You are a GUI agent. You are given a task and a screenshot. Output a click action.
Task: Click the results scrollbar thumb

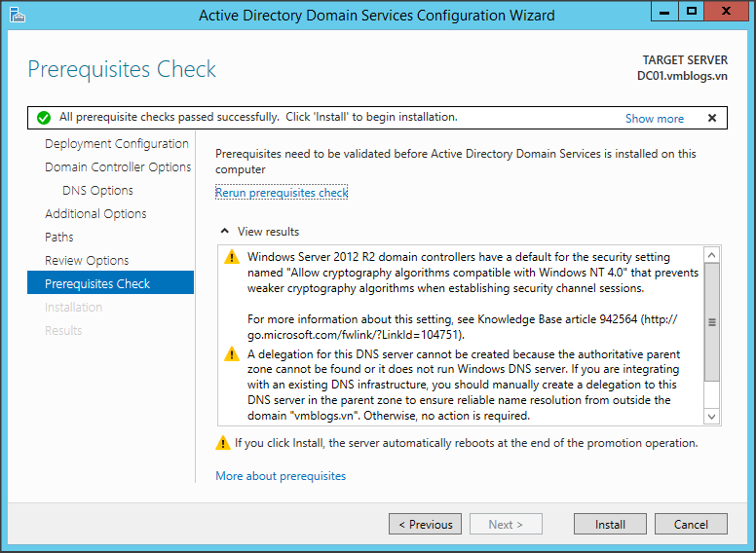tap(712, 321)
